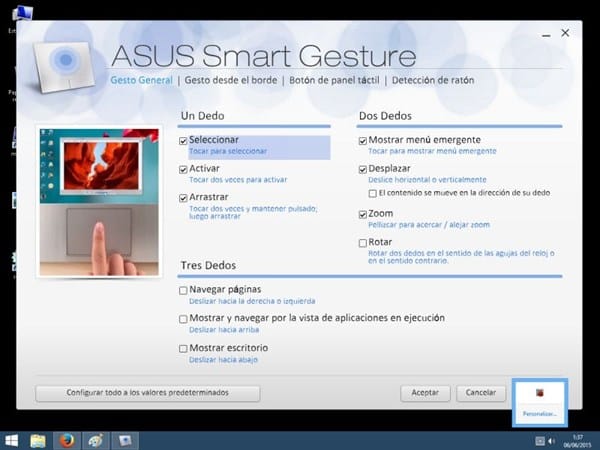Click the gesture preview demo image

coord(99,202)
